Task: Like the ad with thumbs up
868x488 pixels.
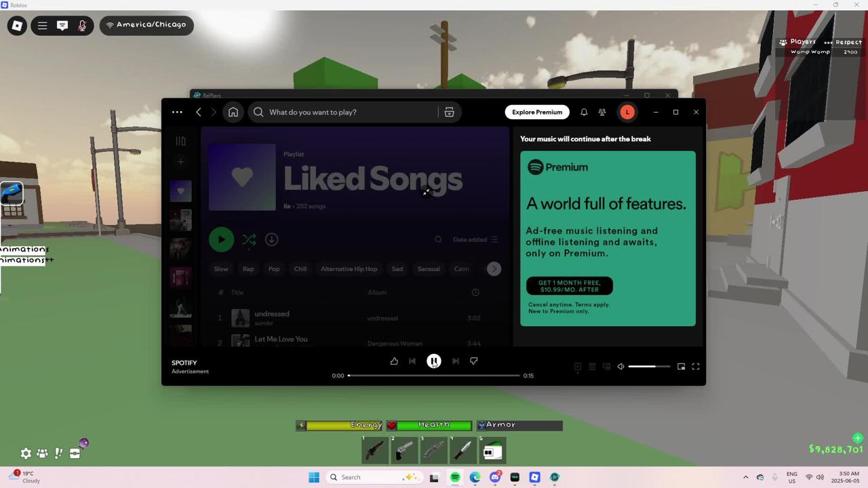Action: (x=394, y=361)
